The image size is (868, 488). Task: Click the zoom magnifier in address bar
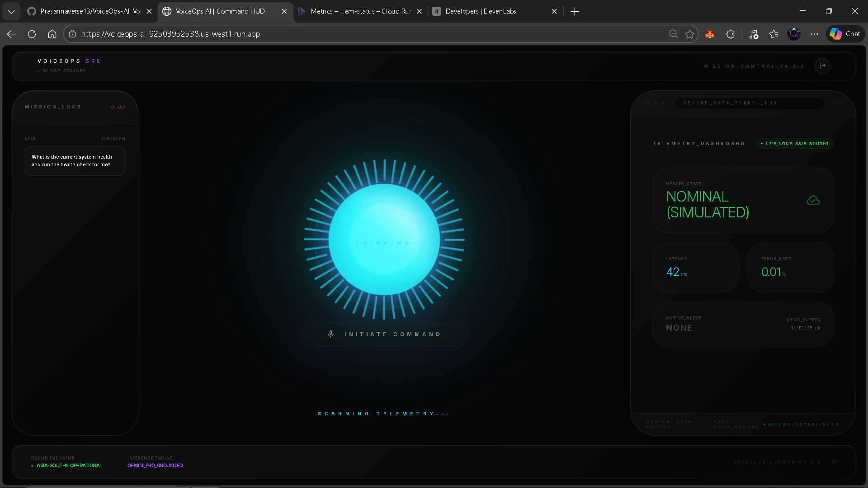[673, 34]
